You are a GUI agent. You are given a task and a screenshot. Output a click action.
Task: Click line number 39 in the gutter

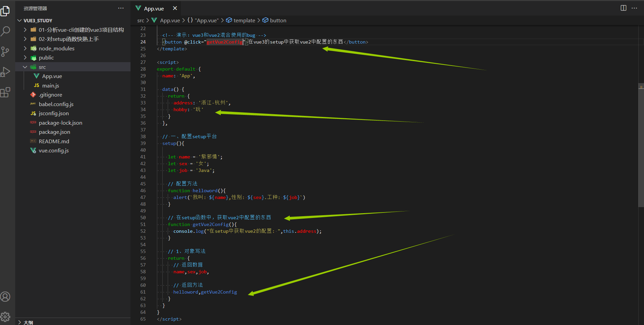click(143, 143)
